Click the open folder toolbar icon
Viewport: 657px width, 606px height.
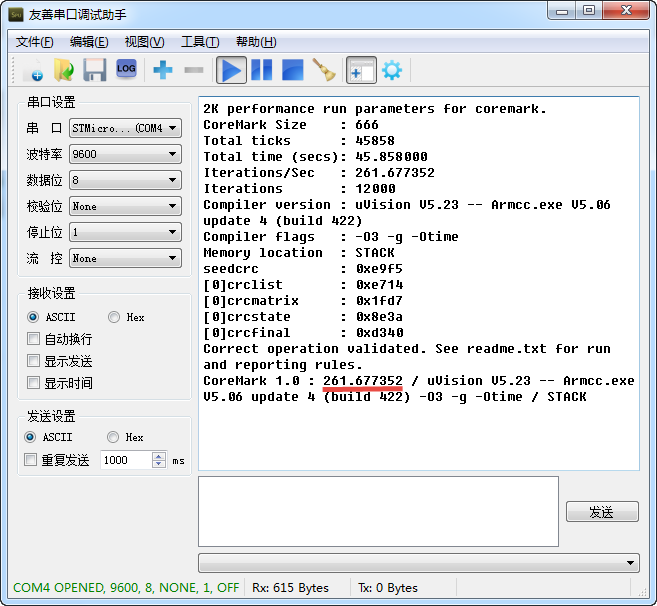tap(63, 70)
